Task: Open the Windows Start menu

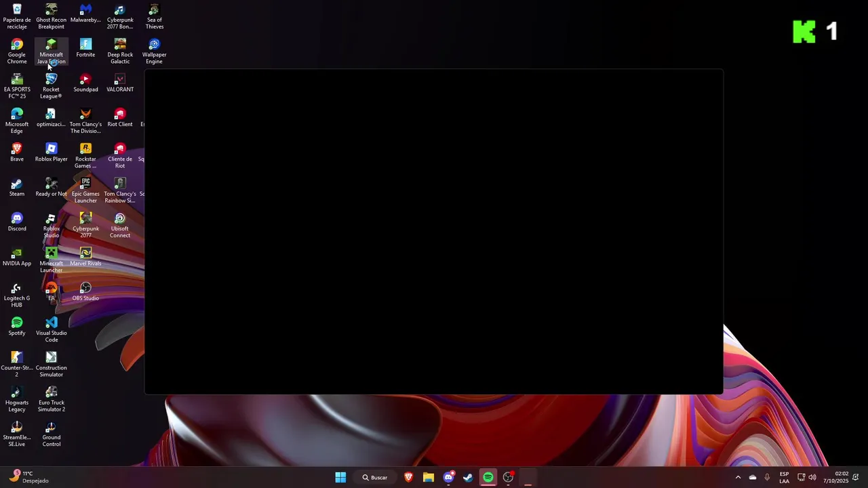Action: (340, 477)
